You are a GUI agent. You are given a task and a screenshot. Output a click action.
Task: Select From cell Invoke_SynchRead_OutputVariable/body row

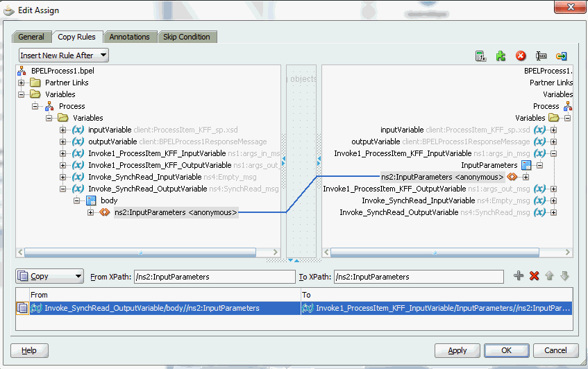click(165, 309)
